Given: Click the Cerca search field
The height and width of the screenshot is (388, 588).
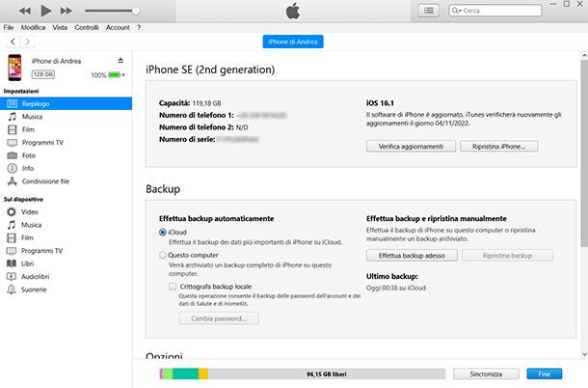Looking at the screenshot, I should tap(495, 11).
